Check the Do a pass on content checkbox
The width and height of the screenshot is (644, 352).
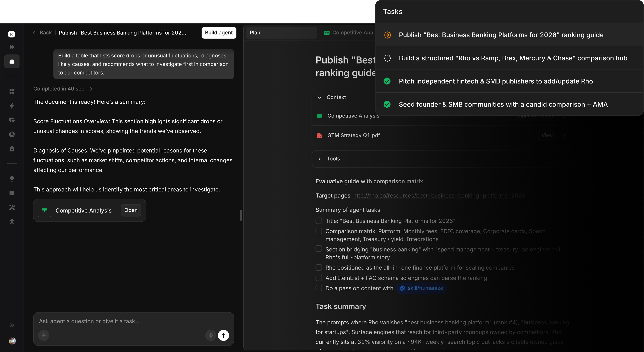pyautogui.click(x=319, y=288)
